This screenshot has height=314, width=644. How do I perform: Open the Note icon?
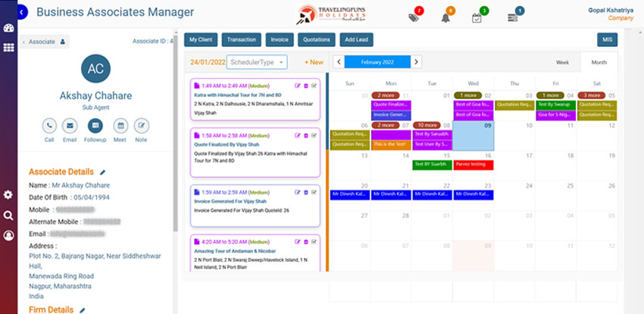[x=142, y=126]
